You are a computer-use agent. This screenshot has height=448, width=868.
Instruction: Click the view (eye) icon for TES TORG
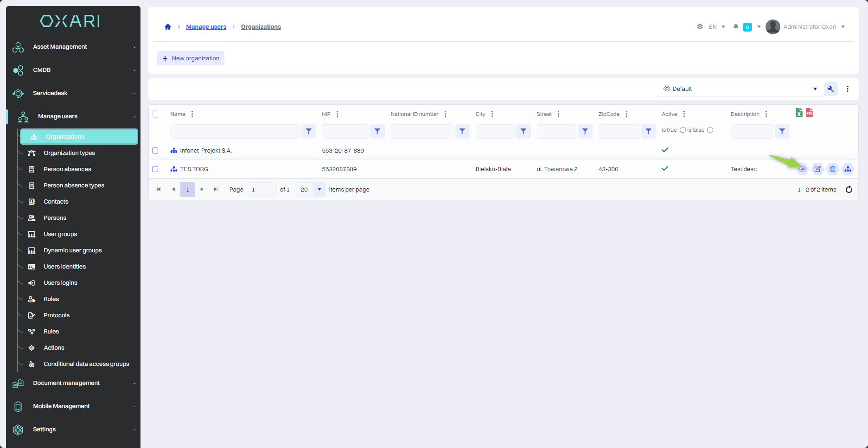802,169
